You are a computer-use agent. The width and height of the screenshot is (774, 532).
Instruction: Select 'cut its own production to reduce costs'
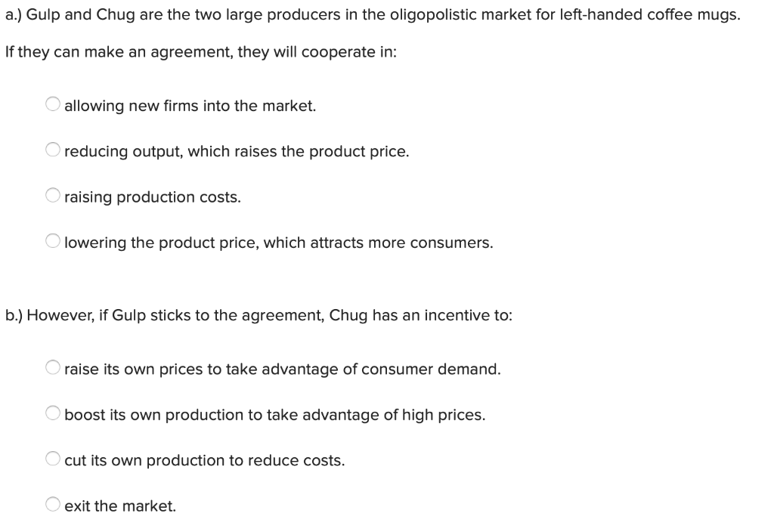(x=52, y=458)
